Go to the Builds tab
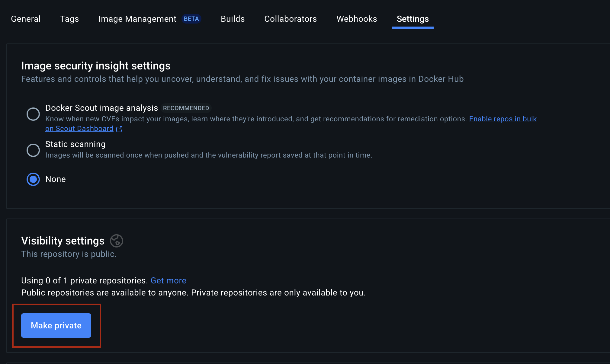The width and height of the screenshot is (610, 364). pos(233,19)
